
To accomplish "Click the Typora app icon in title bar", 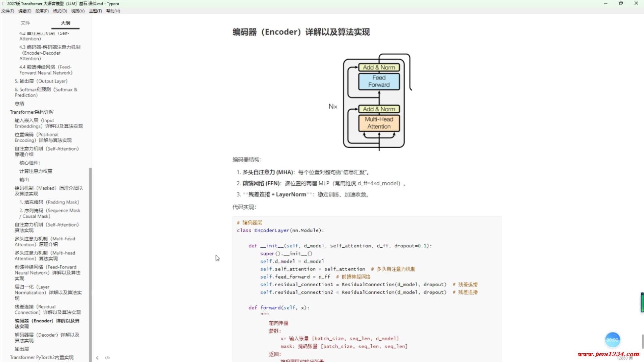I will [x=3, y=4].
